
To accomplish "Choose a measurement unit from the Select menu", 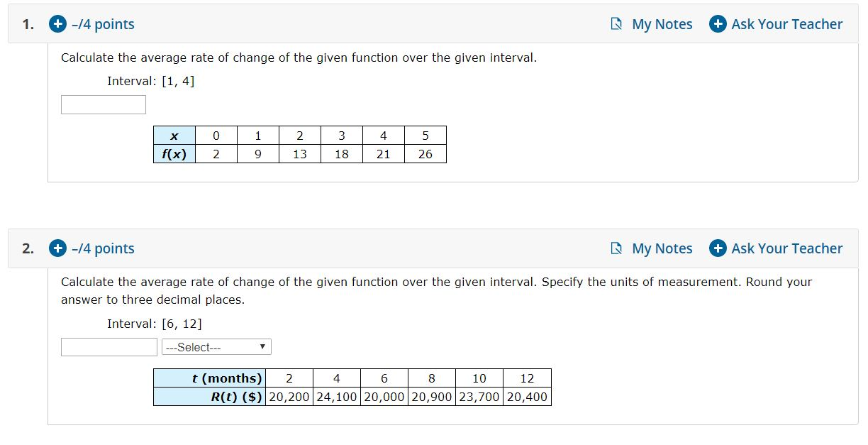I will click(x=216, y=346).
